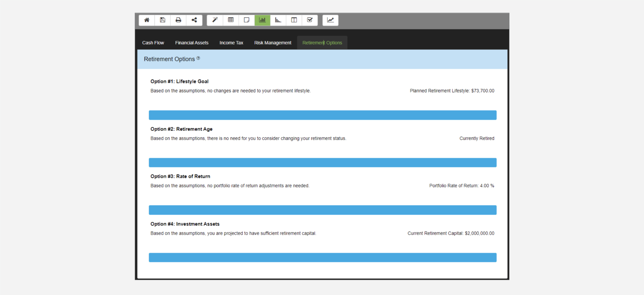Open the table grid view icon
Viewport: 644px width, 295px height.
pyautogui.click(x=231, y=20)
